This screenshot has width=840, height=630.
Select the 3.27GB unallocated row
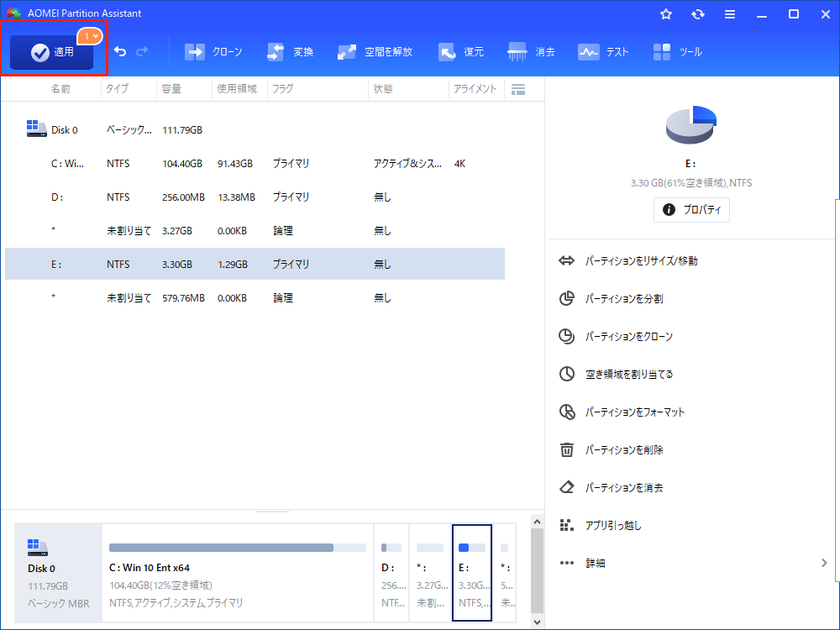(255, 230)
